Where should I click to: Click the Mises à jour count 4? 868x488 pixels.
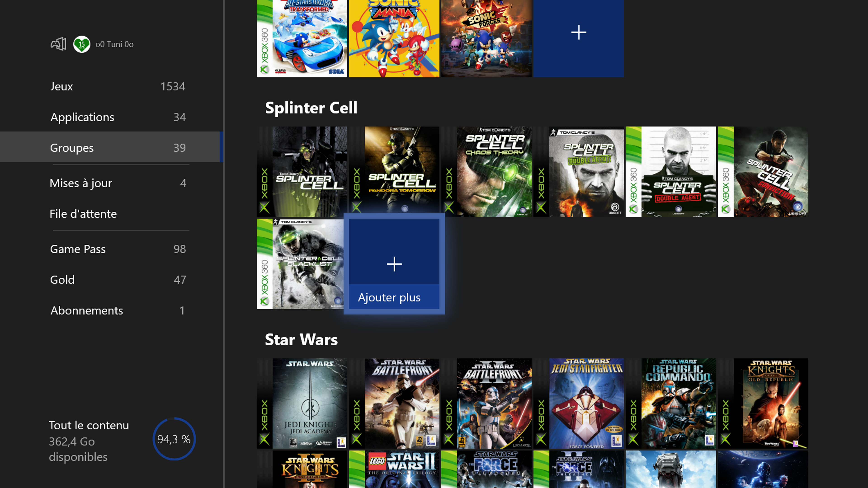183,183
